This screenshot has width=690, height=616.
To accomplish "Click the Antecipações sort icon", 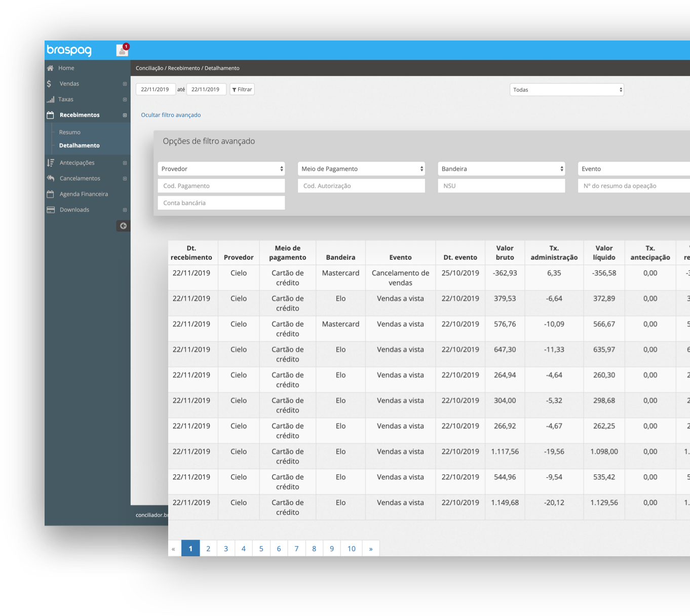I will click(x=50, y=163).
